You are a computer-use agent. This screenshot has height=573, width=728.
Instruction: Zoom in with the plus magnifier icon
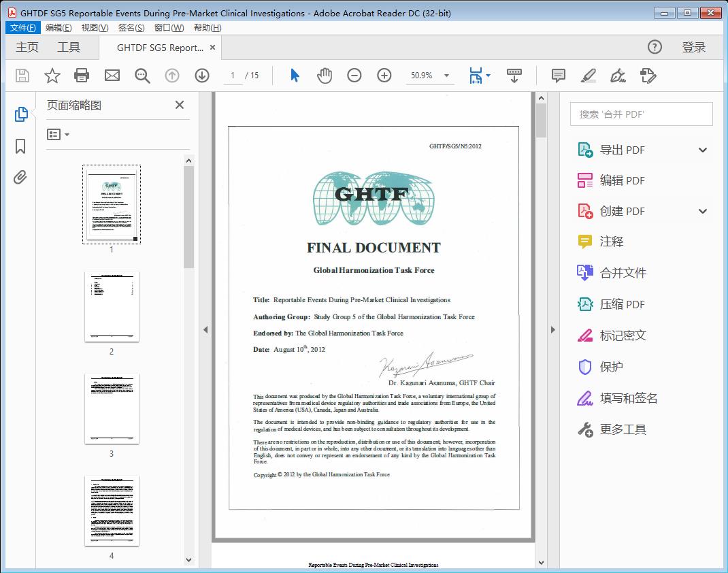(x=384, y=76)
